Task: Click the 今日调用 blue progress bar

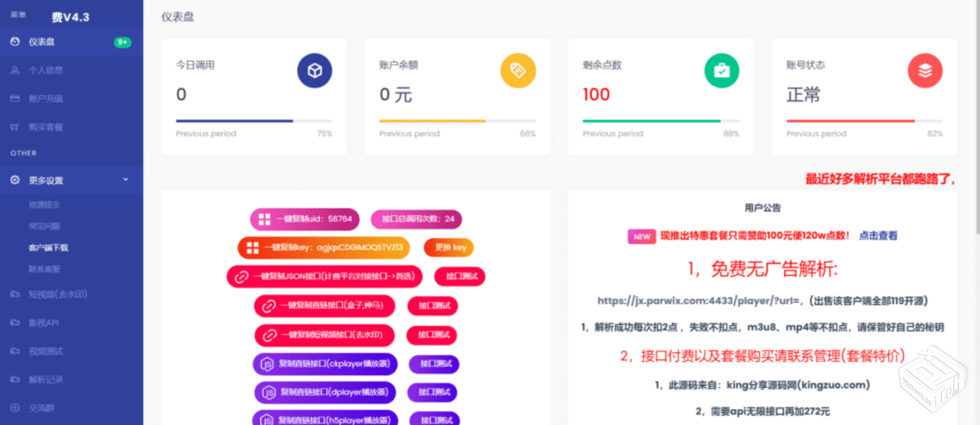Action: tap(234, 121)
